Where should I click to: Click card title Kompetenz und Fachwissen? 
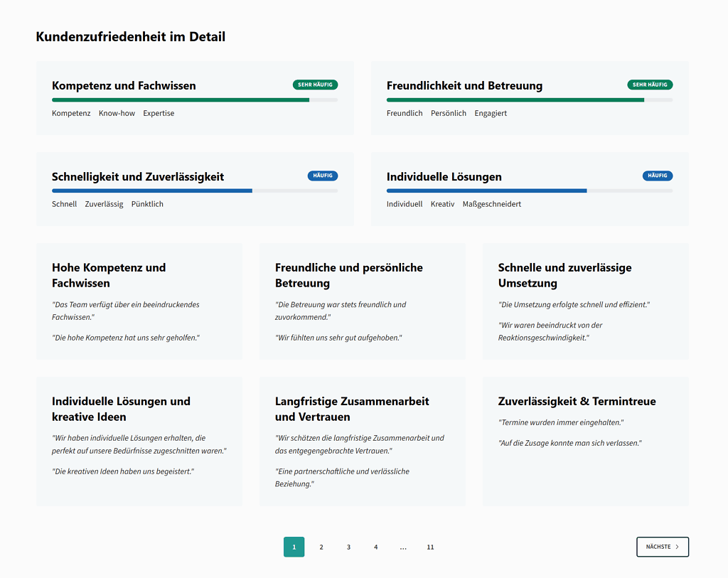pyautogui.click(x=124, y=86)
